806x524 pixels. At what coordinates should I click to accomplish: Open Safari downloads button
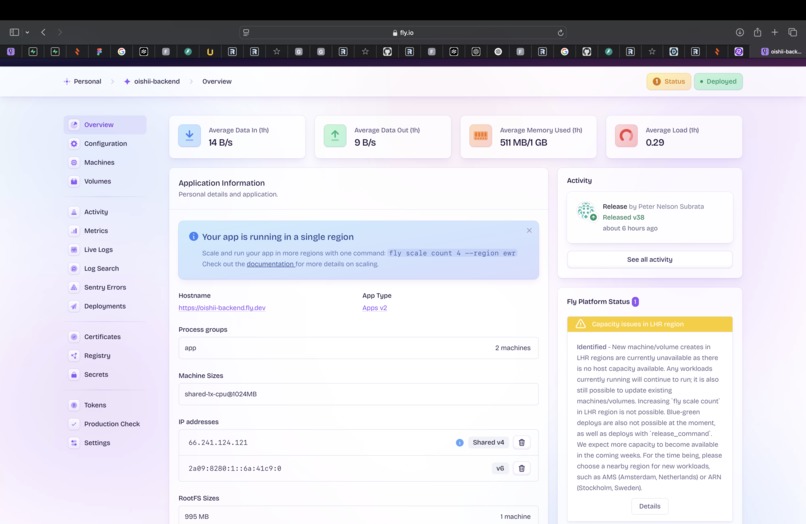[740, 32]
